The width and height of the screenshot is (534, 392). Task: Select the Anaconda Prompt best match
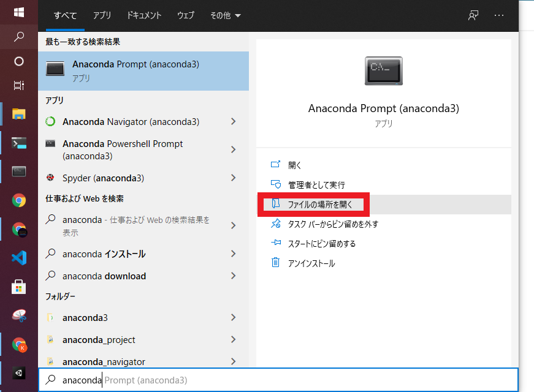(143, 71)
